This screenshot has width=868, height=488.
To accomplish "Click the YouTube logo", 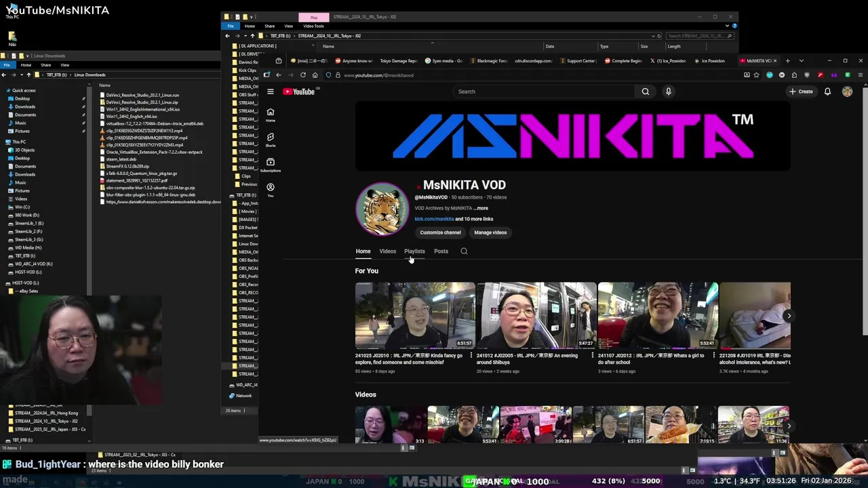I will [299, 91].
